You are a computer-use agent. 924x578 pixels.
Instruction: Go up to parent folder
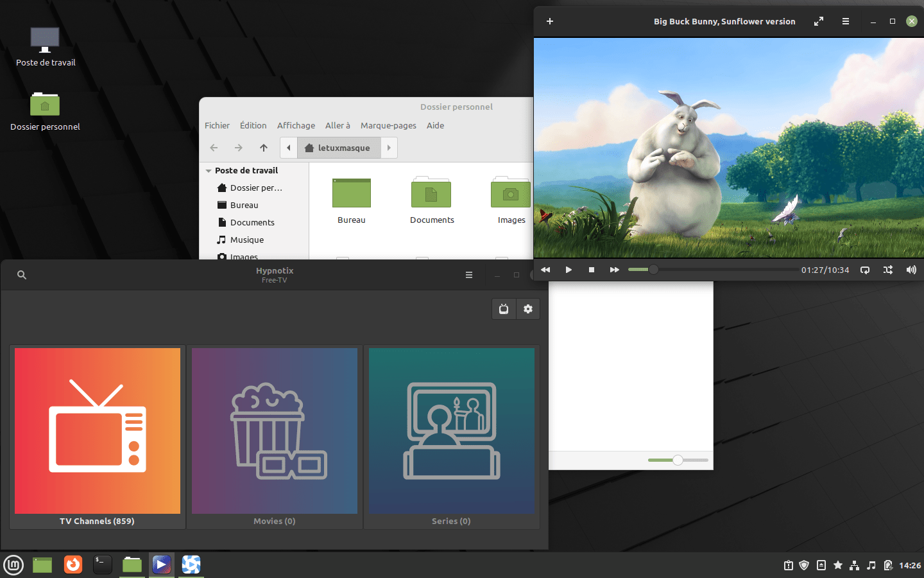point(264,148)
